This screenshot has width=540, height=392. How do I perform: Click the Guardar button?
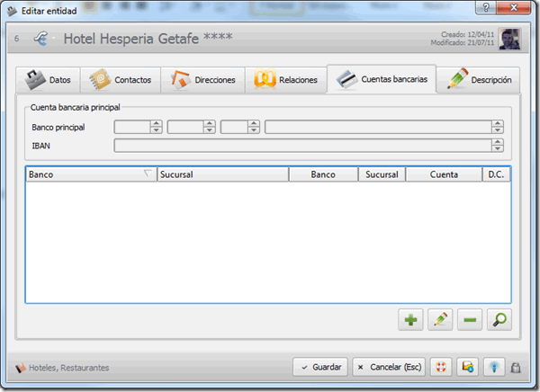pyautogui.click(x=320, y=367)
